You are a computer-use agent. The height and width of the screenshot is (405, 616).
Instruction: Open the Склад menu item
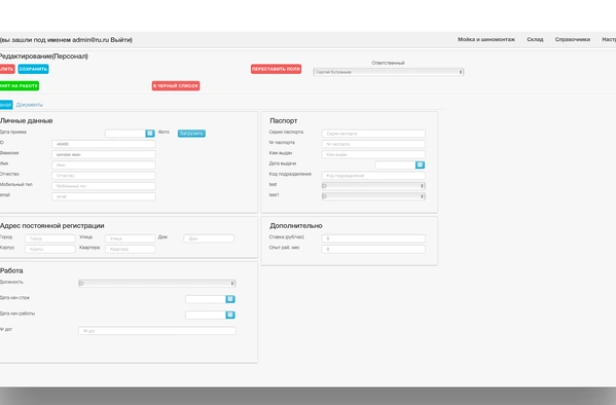535,40
